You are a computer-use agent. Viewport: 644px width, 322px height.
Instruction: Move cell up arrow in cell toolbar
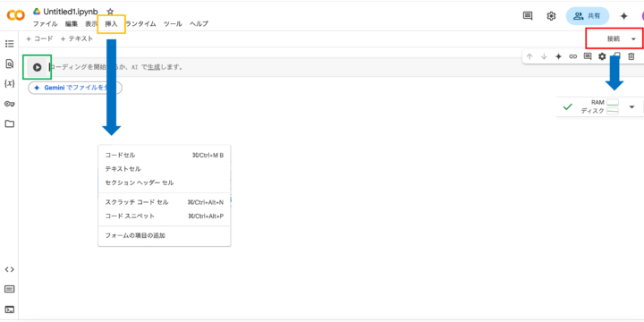coord(530,56)
